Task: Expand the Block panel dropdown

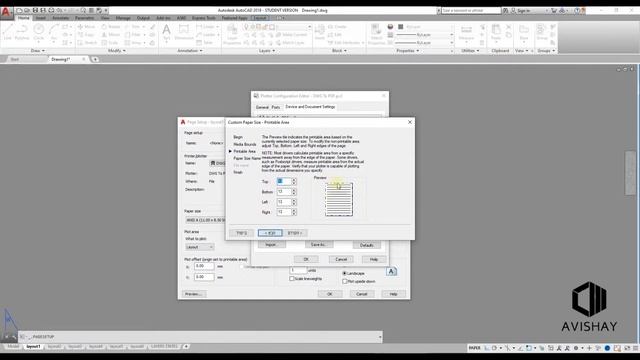Action: [x=339, y=51]
